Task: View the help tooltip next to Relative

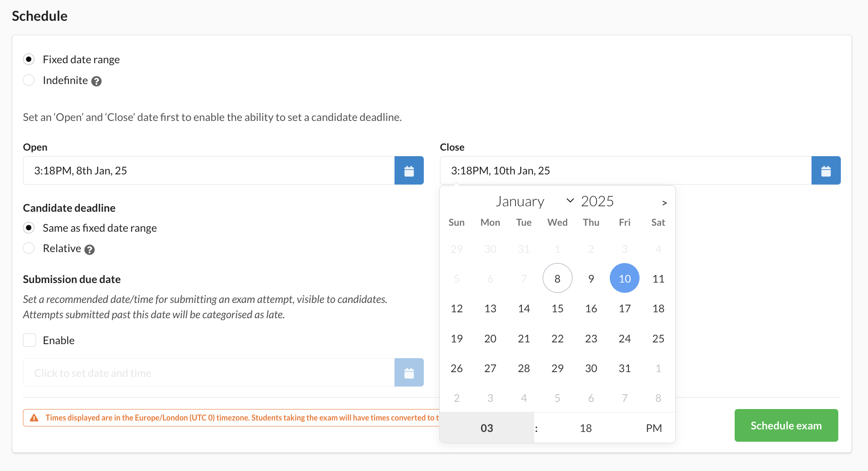Action: (x=89, y=250)
